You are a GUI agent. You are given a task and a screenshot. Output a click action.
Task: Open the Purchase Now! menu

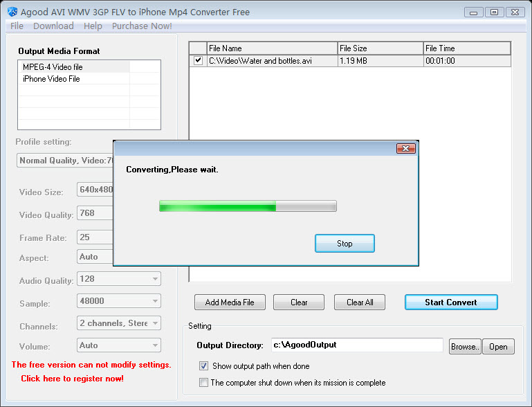tap(142, 26)
